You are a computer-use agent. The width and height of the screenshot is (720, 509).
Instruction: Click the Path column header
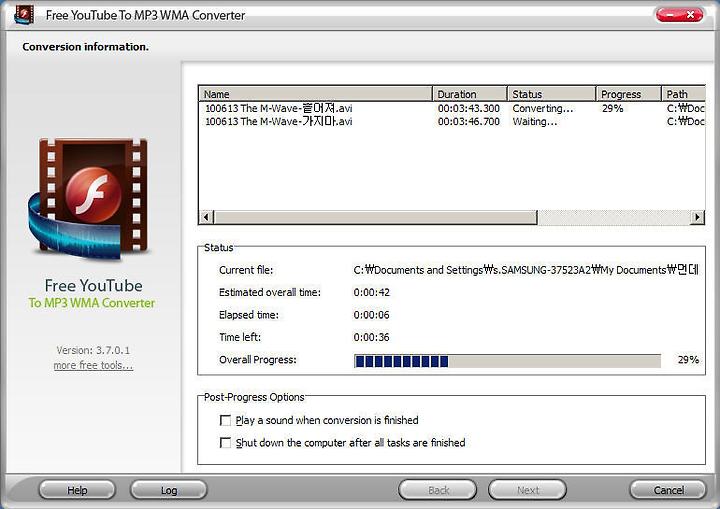(683, 94)
